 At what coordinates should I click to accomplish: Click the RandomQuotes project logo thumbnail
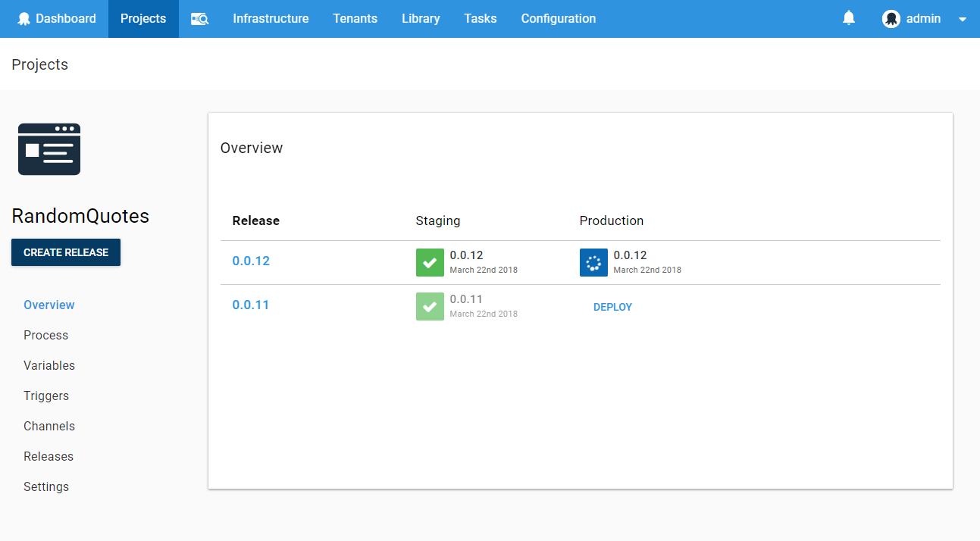pyautogui.click(x=49, y=149)
